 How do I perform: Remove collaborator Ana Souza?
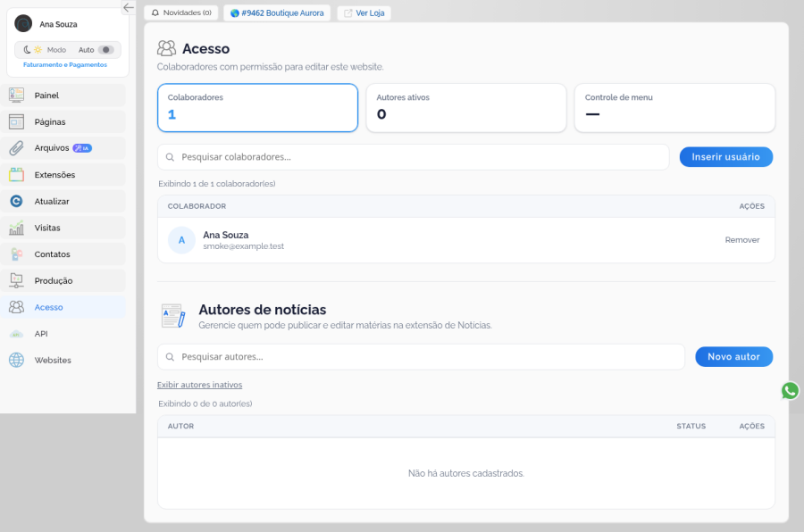pos(742,240)
